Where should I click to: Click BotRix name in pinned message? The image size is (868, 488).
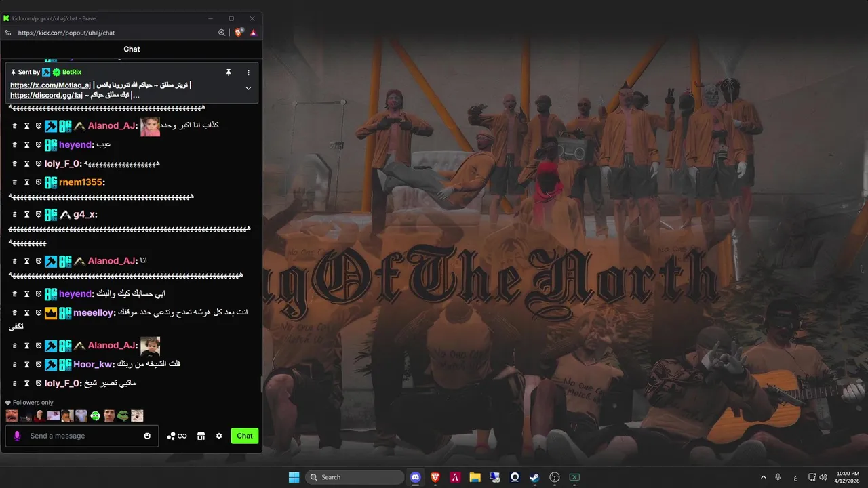[x=72, y=72]
